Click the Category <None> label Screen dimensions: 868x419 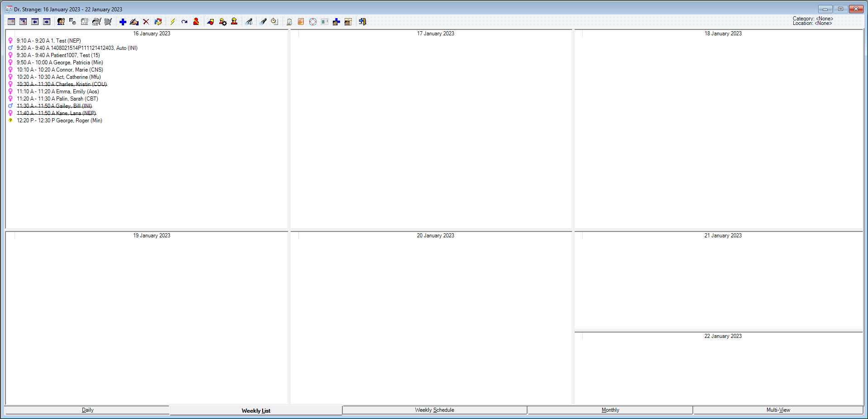click(813, 19)
